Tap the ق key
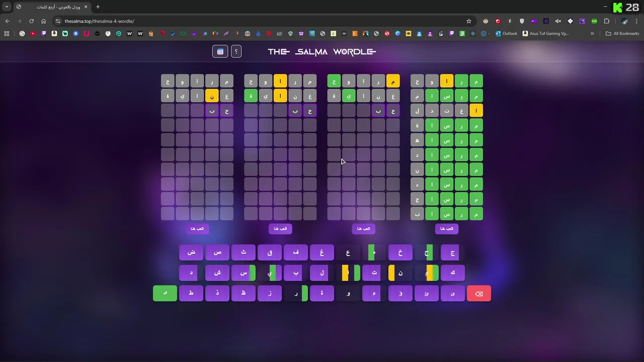Image resolution: width=644 pixels, height=362 pixels. click(x=270, y=252)
